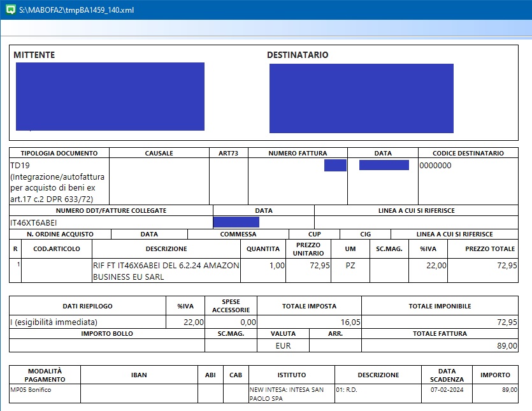532x411 pixels.
Task: Select the NEW INTESA: INTESA SAN PAOLO text
Action: pyautogui.click(x=287, y=394)
